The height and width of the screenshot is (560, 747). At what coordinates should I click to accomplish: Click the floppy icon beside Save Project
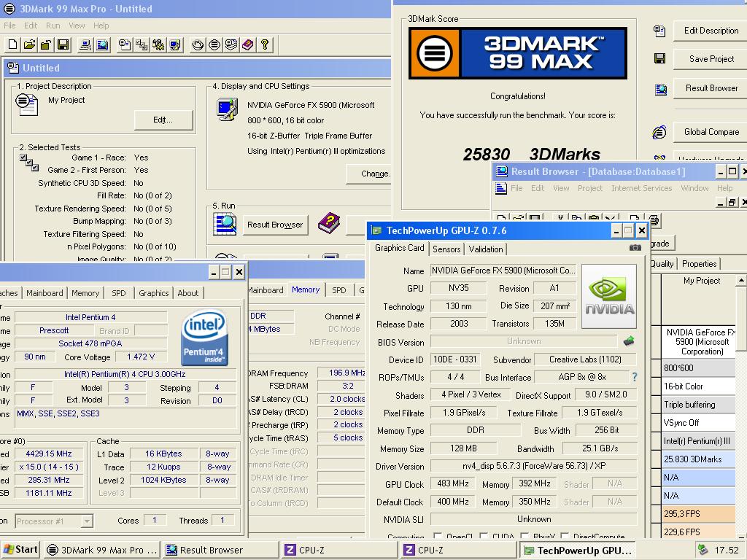coord(659,58)
